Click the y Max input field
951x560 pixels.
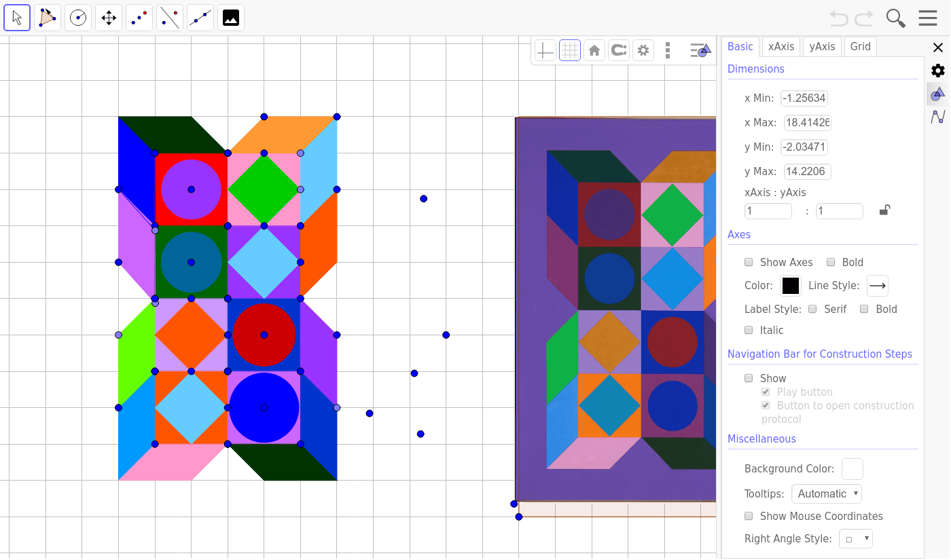pyautogui.click(x=808, y=172)
